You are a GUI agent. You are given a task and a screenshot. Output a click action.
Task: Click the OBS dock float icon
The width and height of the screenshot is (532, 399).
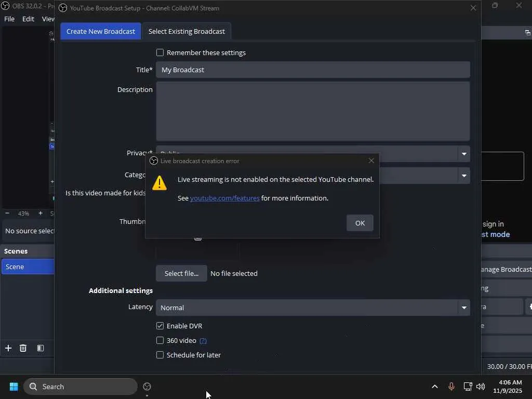point(527,33)
